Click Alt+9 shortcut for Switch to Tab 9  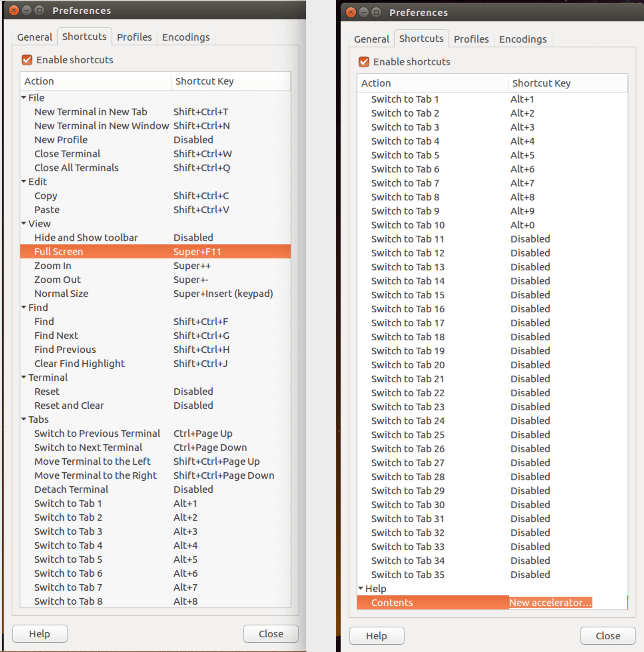(x=522, y=211)
